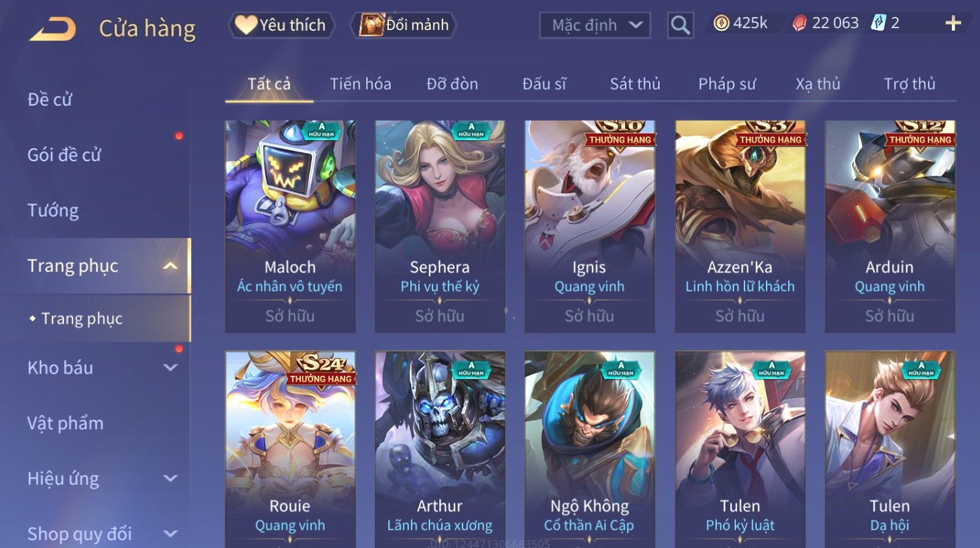This screenshot has height=548, width=980.
Task: Tap the red gem currency icon
Action: (799, 23)
